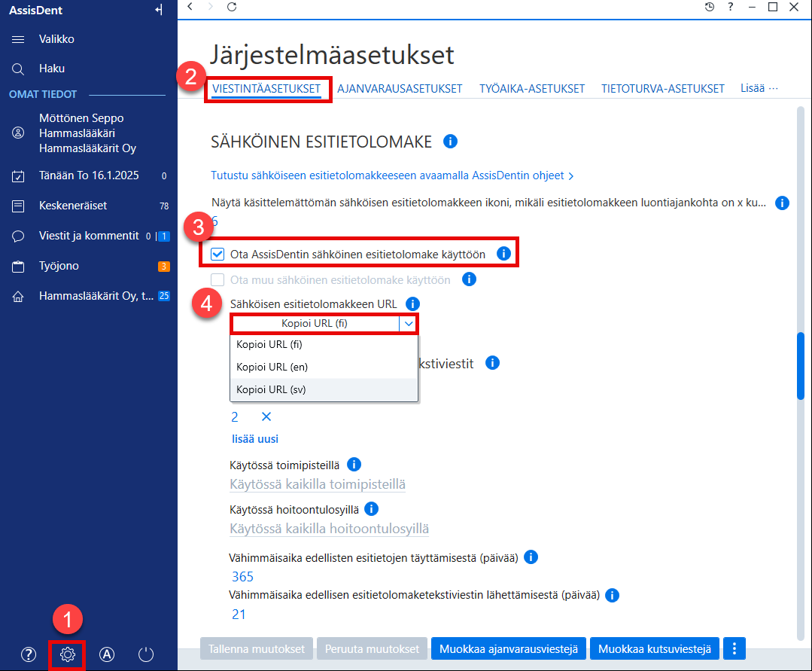Show info for Ota muu esitietolomake
Viewport: 812px width, 671px height.
[469, 279]
